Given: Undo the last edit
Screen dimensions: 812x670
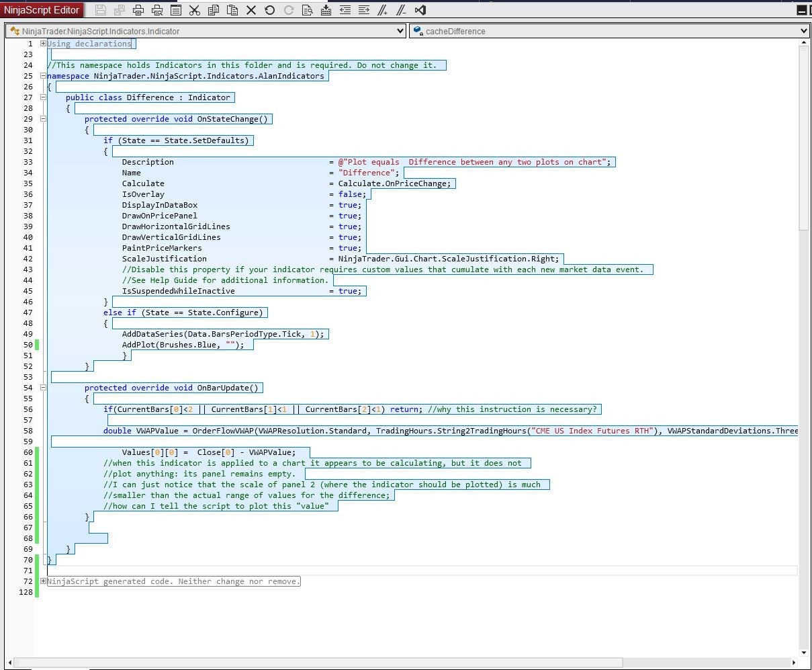Looking at the screenshot, I should click(269, 10).
